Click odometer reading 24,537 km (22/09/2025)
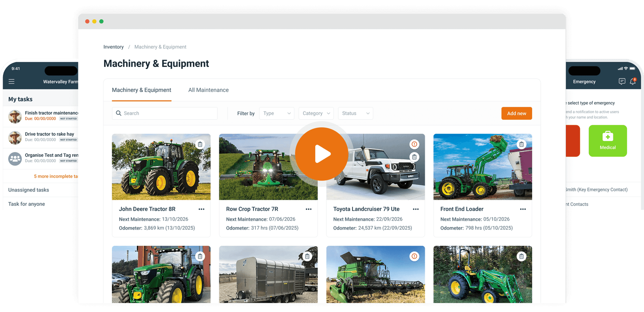 385,228
